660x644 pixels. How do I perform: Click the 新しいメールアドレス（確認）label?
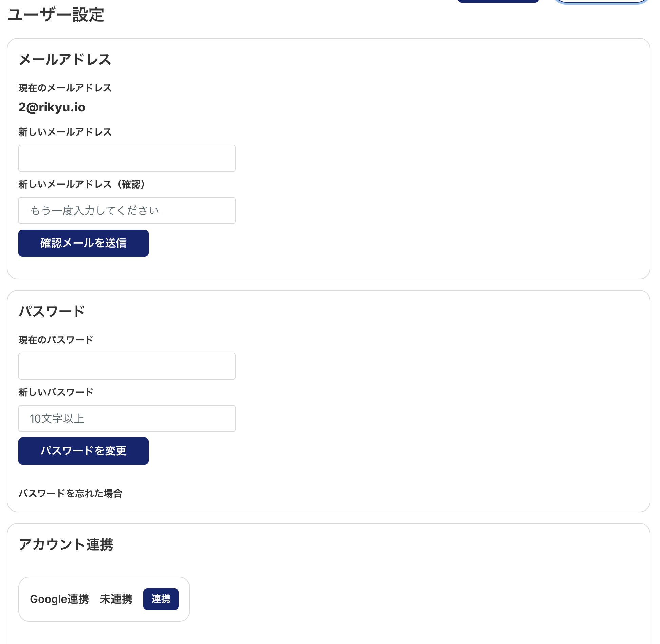point(81,184)
